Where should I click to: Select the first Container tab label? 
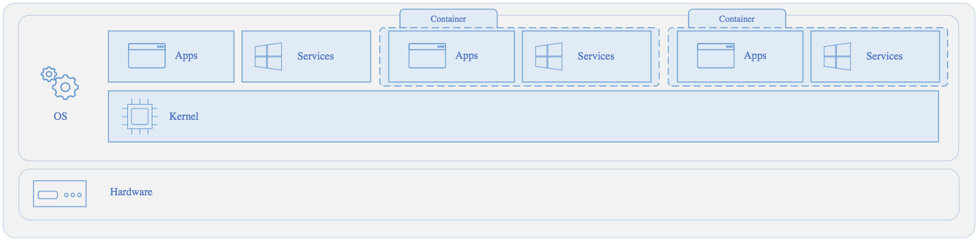(448, 19)
